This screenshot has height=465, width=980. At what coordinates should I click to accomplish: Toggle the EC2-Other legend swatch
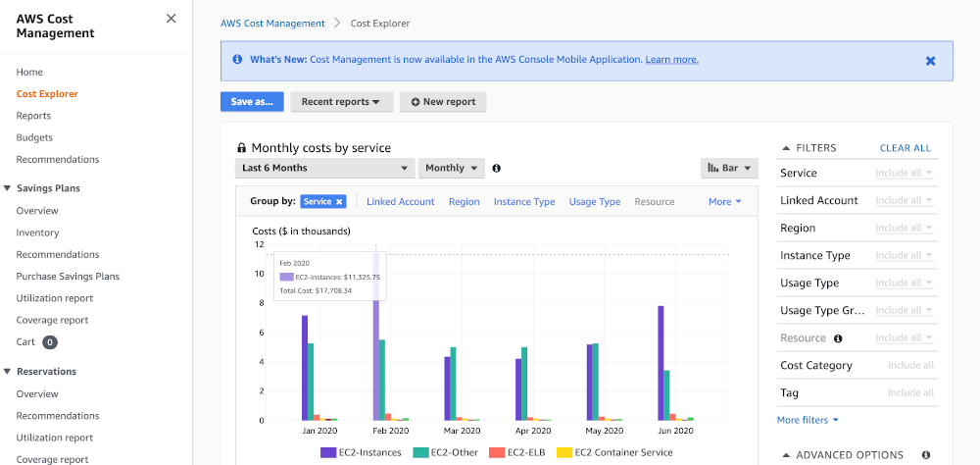pos(421,452)
